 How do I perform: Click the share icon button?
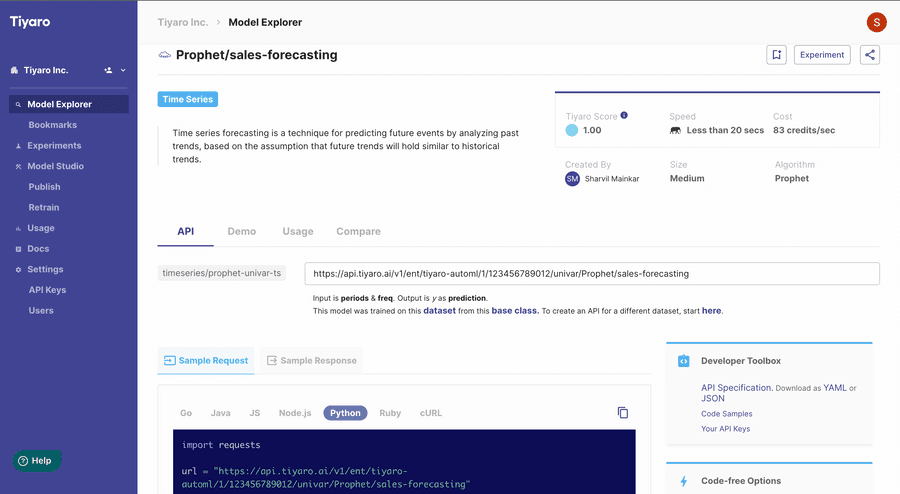click(870, 55)
